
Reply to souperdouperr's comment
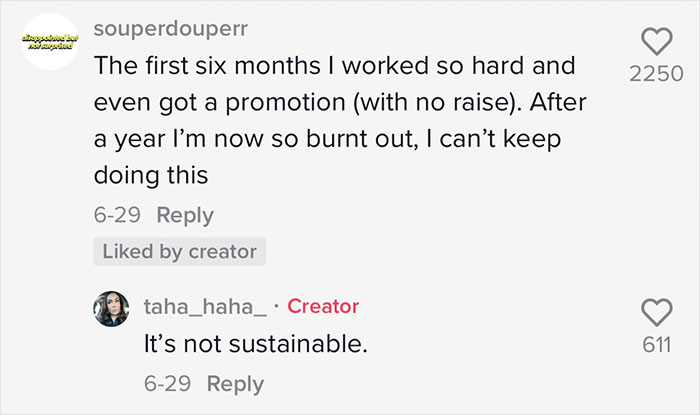coord(185,215)
